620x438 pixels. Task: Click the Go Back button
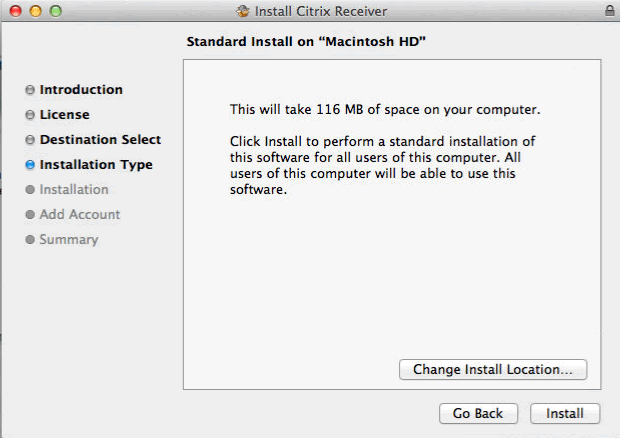click(478, 413)
